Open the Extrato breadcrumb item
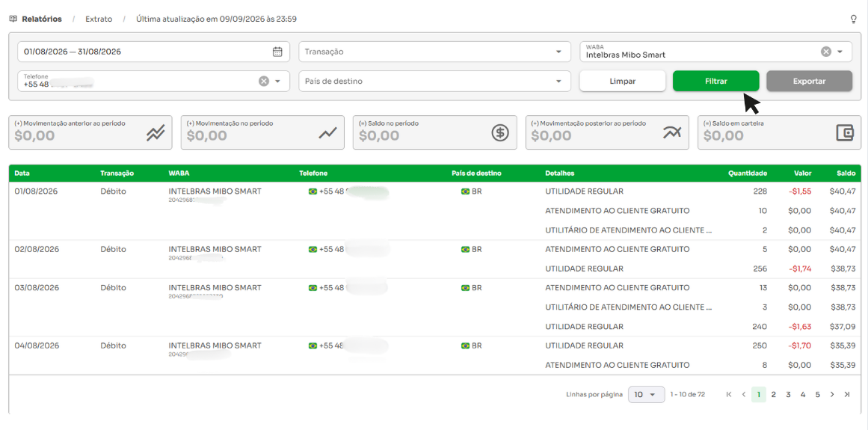This screenshot has width=868, height=430. click(99, 19)
